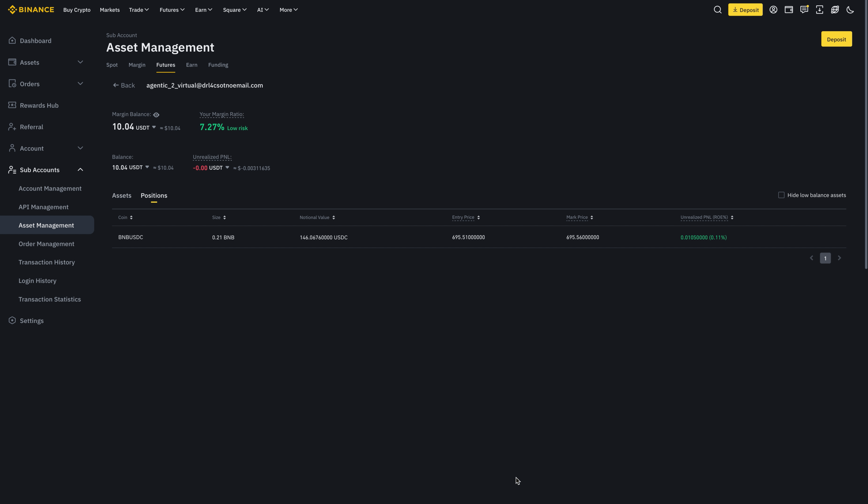Toggle the moon dark-mode icon
This screenshot has width=868, height=504.
coord(850,10)
